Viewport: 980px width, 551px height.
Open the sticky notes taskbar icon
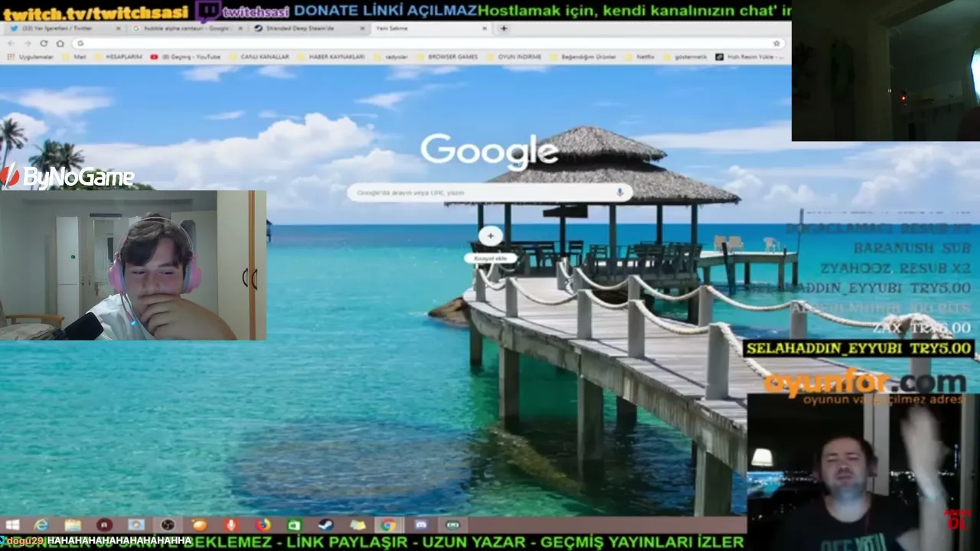358,525
